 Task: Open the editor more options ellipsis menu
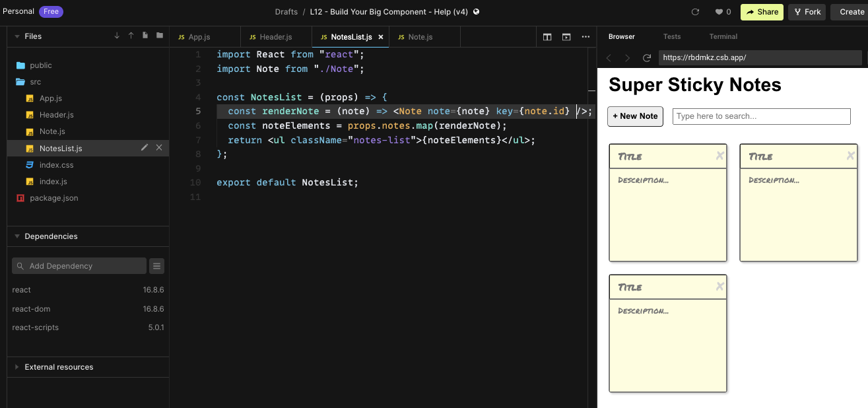[x=585, y=37]
